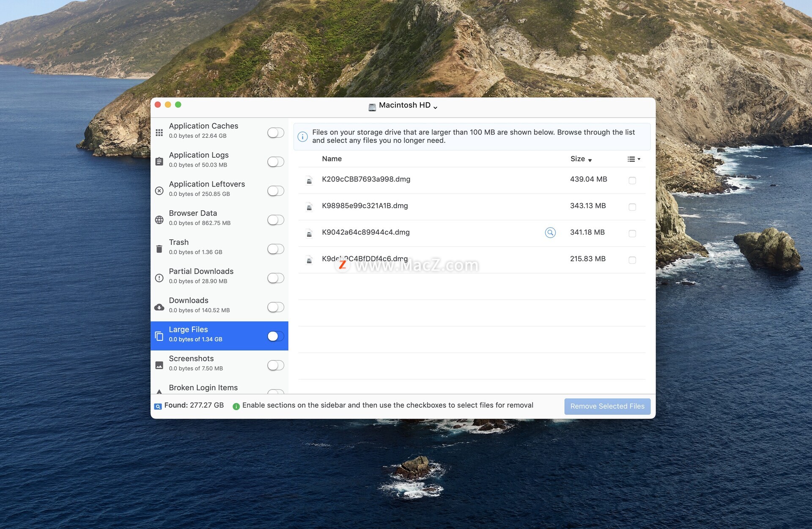Click the info icon in the banner
812x529 pixels.
tap(303, 137)
